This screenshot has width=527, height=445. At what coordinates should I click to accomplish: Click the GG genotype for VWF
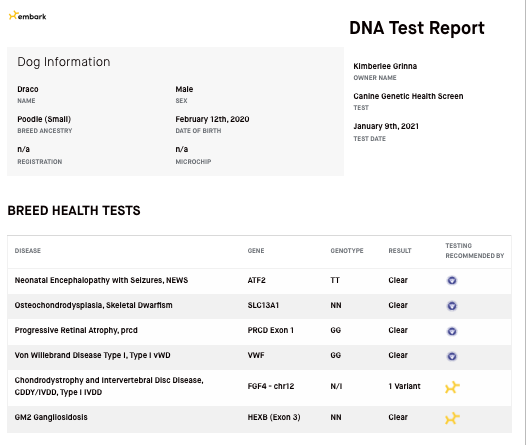point(336,355)
